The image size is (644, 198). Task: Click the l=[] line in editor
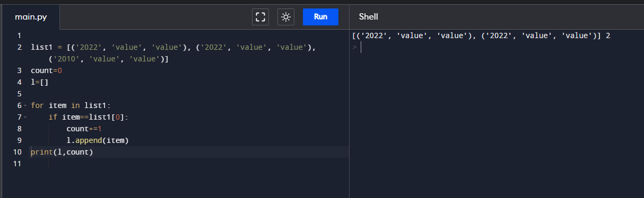click(x=40, y=82)
